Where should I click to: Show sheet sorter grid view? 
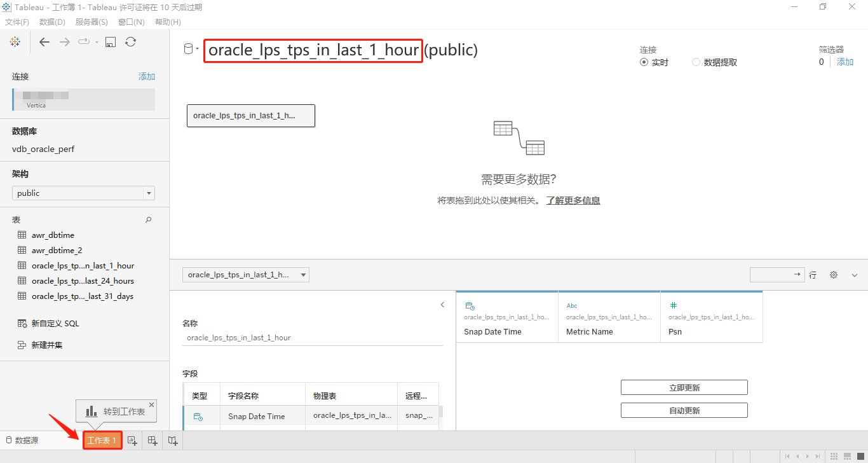[834, 456]
